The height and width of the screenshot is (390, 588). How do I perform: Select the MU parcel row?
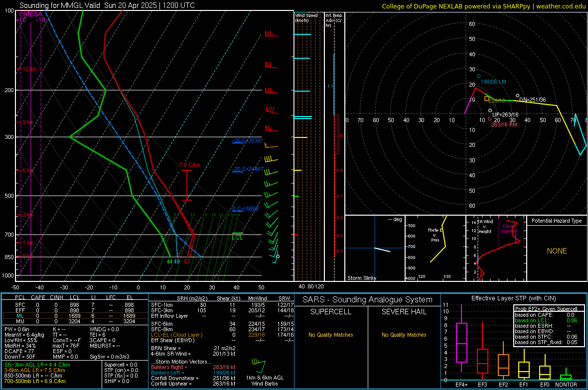pyautogui.click(x=74, y=321)
